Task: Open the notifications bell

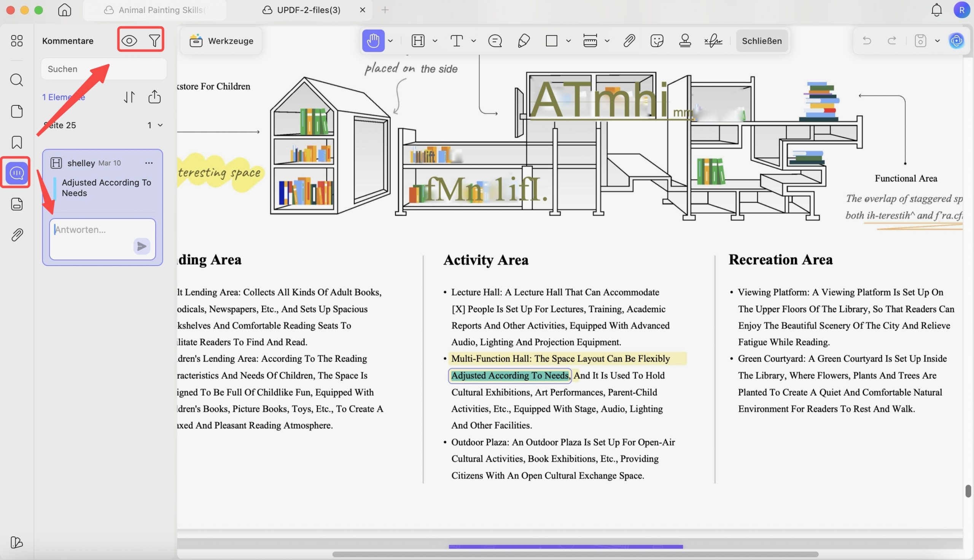Action: pyautogui.click(x=936, y=10)
